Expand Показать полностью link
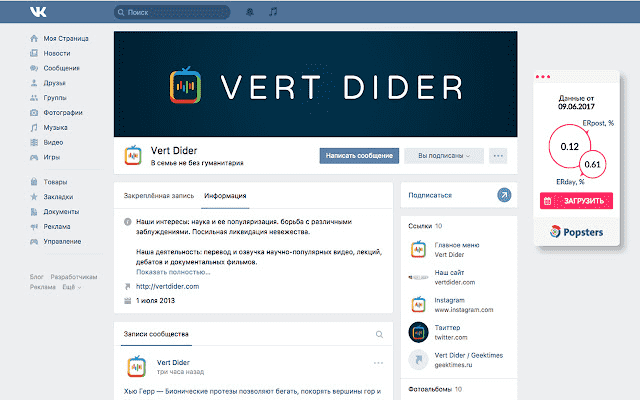This screenshot has height=400, width=640. coord(173,272)
